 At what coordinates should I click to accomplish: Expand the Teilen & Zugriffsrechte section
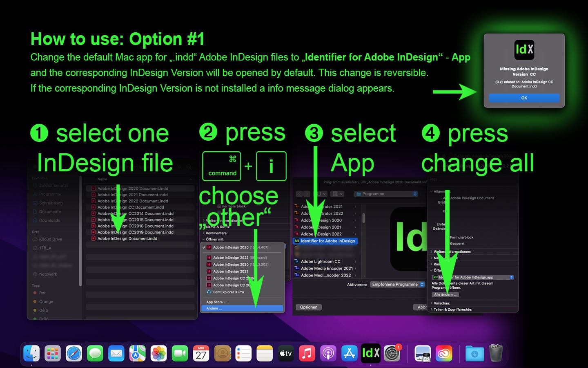[431, 310]
